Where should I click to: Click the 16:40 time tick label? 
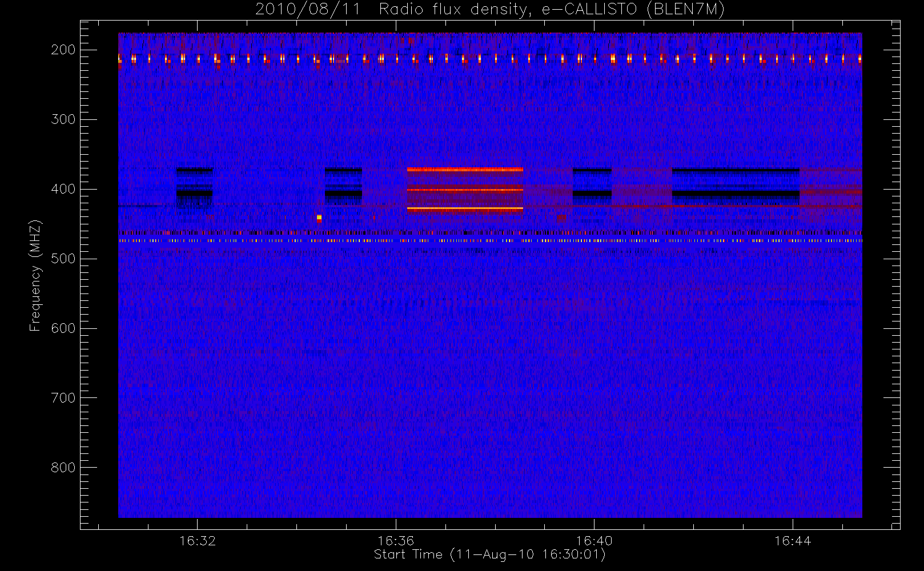pyautogui.click(x=594, y=541)
